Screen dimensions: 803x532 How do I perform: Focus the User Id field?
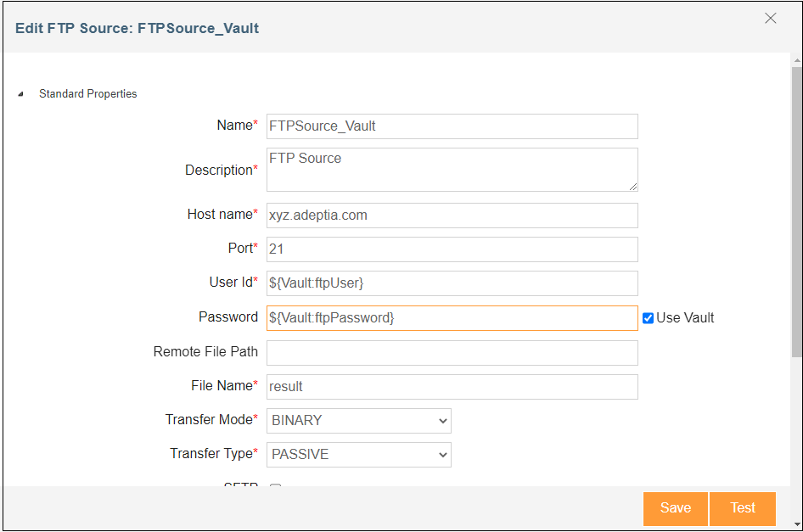452,283
